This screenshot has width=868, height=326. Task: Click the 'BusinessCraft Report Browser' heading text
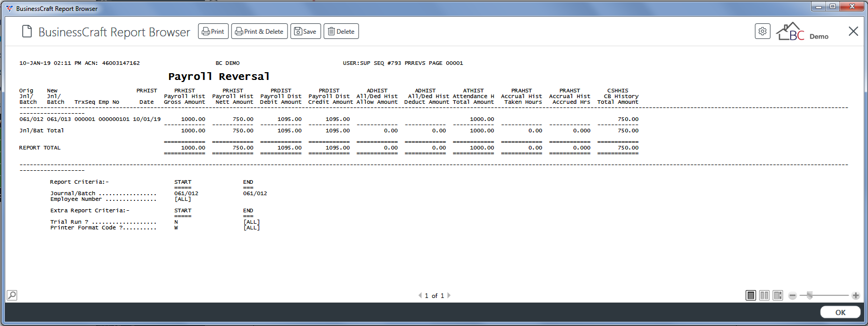(114, 32)
